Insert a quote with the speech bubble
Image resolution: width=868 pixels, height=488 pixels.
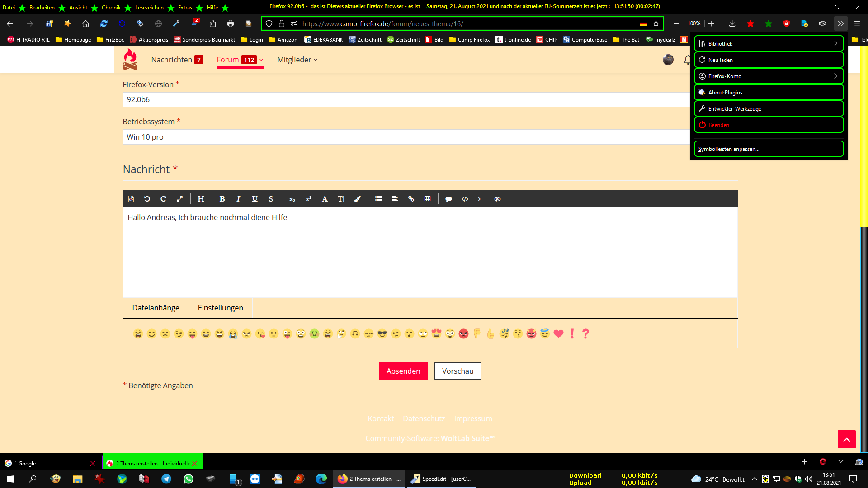[x=448, y=199]
